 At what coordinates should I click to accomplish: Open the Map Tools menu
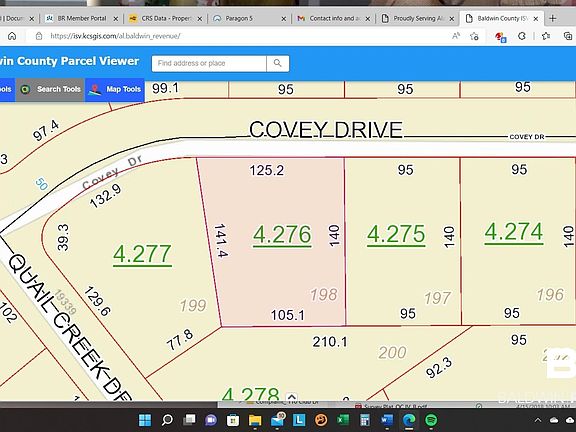tap(115, 89)
